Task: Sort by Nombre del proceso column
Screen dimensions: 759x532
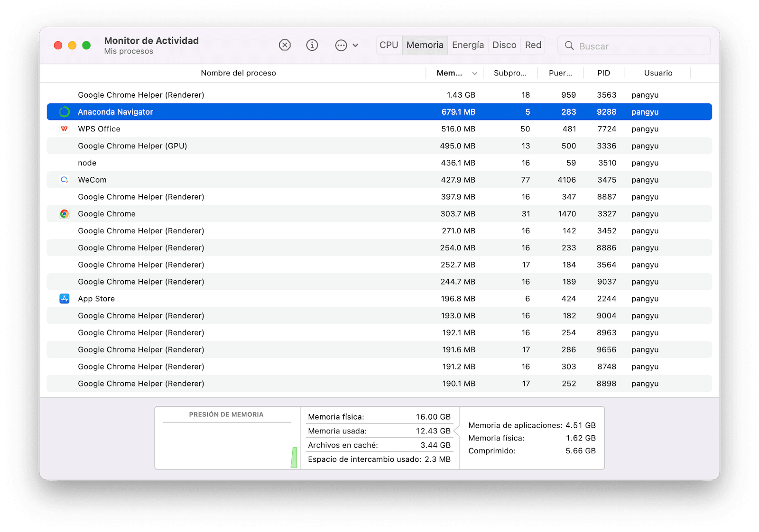Action: pyautogui.click(x=238, y=73)
